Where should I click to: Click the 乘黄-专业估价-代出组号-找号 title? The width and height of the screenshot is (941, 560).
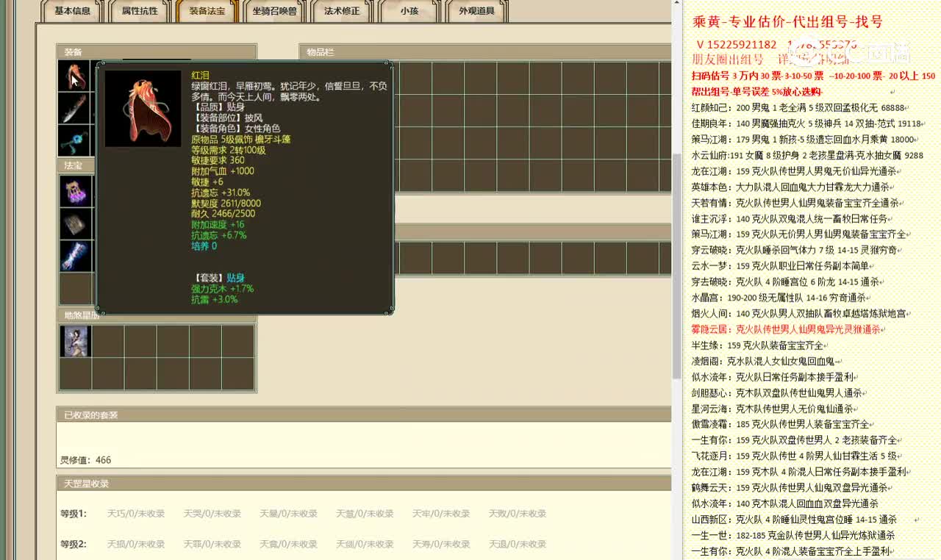pyautogui.click(x=787, y=22)
